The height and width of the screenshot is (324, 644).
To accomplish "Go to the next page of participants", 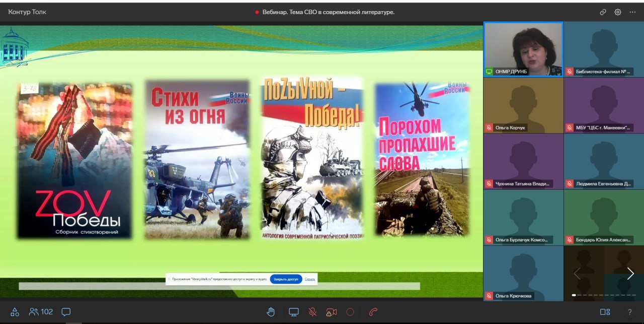I will point(630,273).
